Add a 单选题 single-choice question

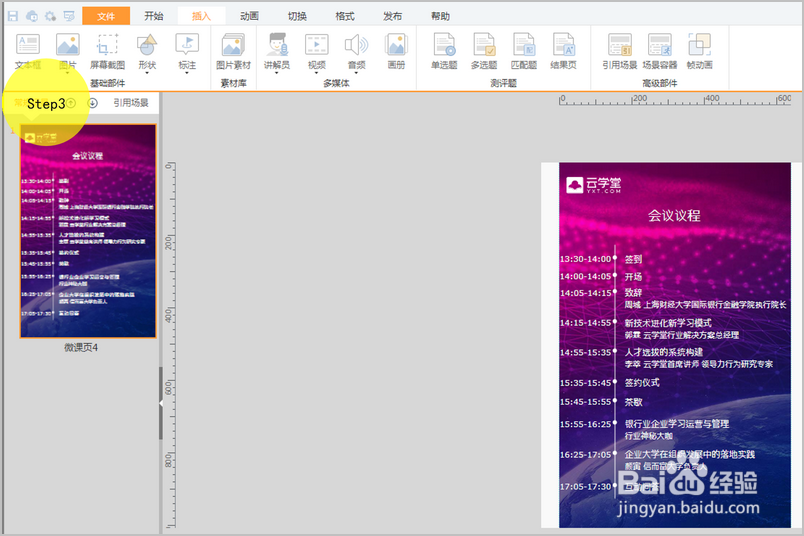click(444, 51)
